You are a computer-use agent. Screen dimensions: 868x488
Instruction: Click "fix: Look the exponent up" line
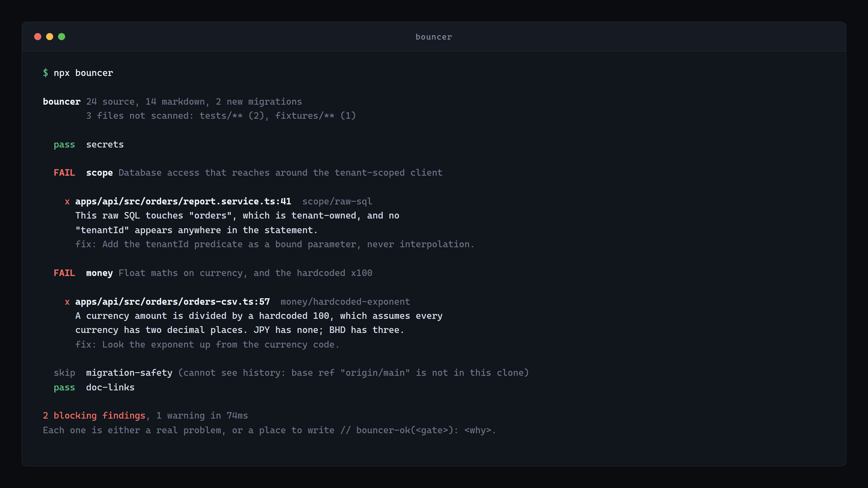click(207, 345)
